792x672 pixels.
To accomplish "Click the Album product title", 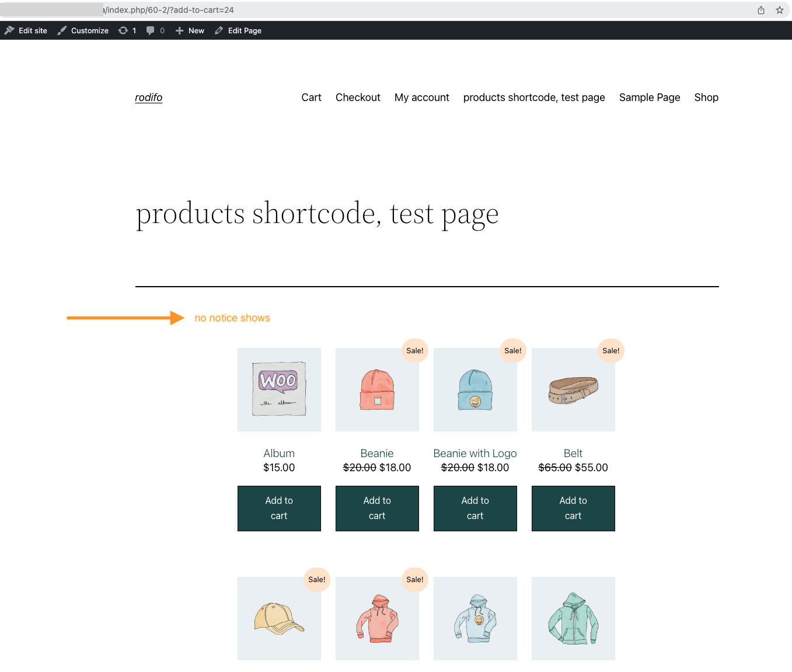I will coord(279,453).
